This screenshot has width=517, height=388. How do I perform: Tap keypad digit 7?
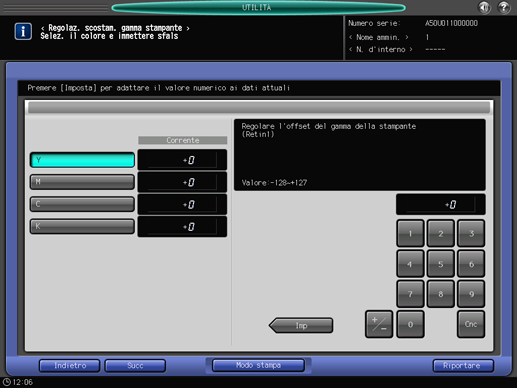pos(410,294)
